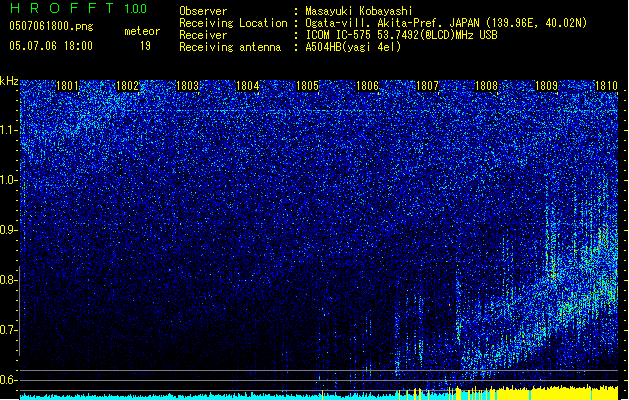This screenshot has height=400, width=629.
Task: Click the 0.6 frequency axis label
Action: pyautogui.click(x=9, y=380)
